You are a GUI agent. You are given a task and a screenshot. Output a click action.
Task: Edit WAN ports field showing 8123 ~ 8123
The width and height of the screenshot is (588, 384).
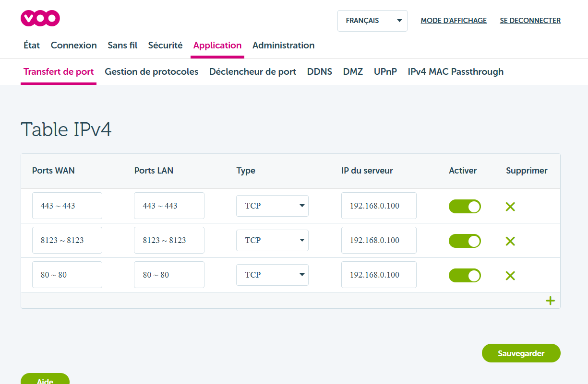[67, 240]
